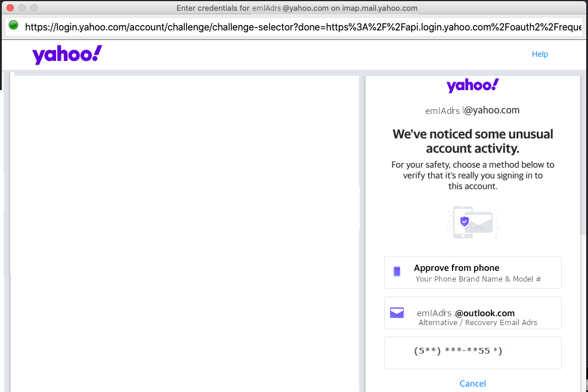Click the unusual account activity heading
The width and height of the screenshot is (588, 392).
[x=472, y=141]
